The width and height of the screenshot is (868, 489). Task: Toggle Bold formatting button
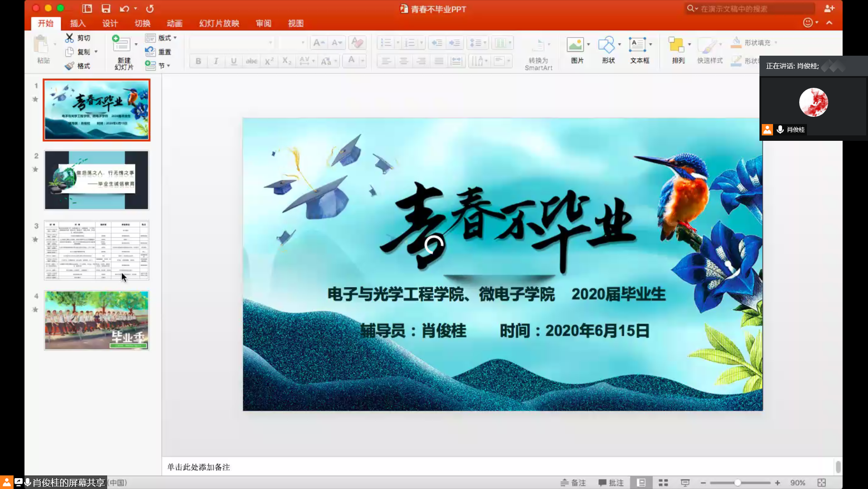coord(198,61)
